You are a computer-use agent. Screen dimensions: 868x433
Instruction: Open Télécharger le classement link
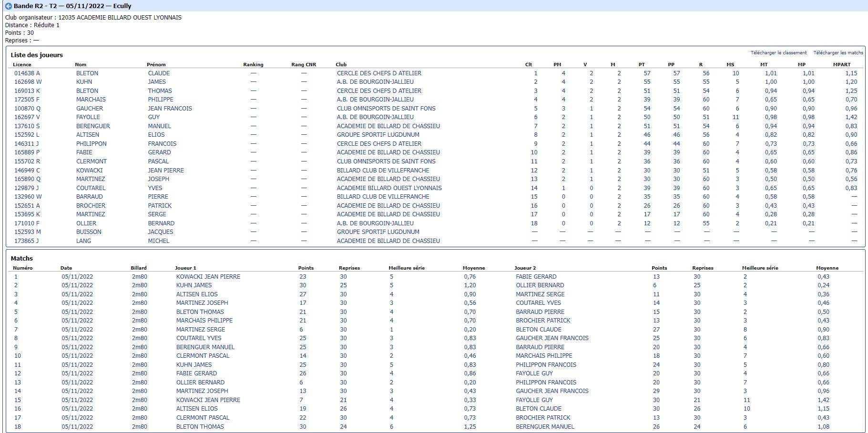click(x=778, y=53)
